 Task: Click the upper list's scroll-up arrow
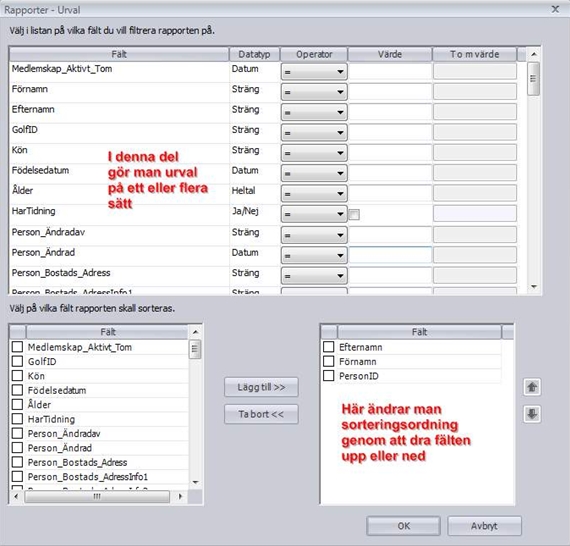click(534, 54)
